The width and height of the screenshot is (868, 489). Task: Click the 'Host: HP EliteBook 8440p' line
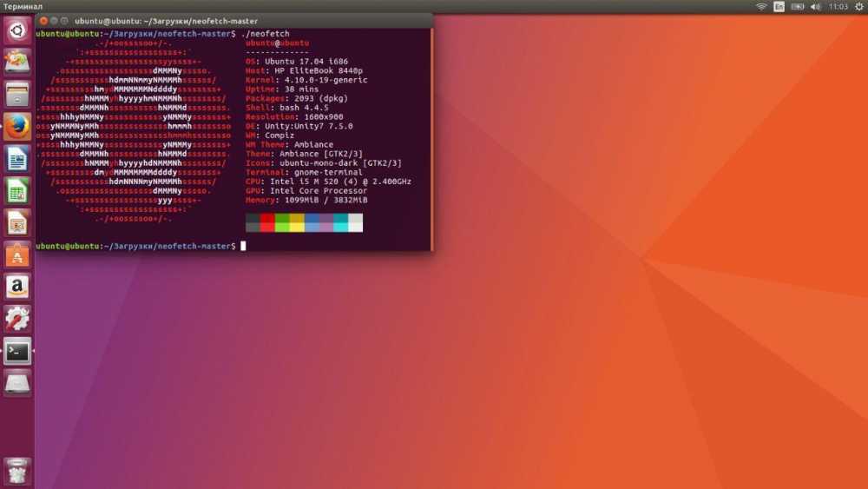(x=304, y=71)
